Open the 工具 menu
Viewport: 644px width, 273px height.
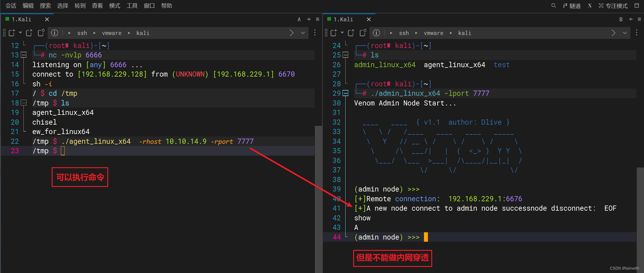point(132,5)
